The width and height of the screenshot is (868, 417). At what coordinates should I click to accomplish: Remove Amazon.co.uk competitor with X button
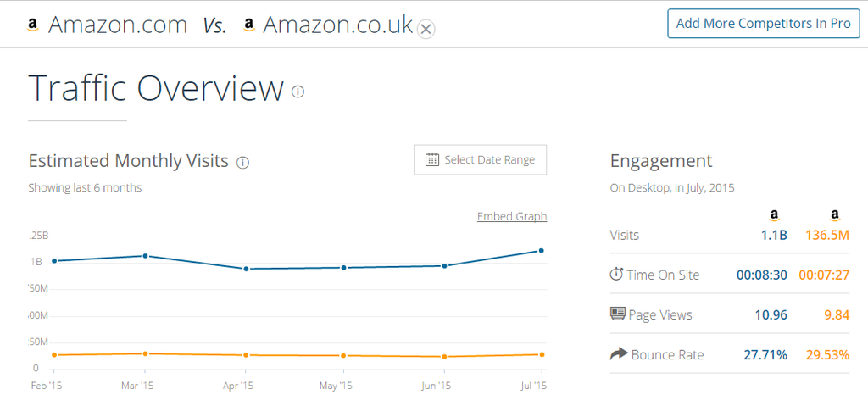(x=426, y=29)
